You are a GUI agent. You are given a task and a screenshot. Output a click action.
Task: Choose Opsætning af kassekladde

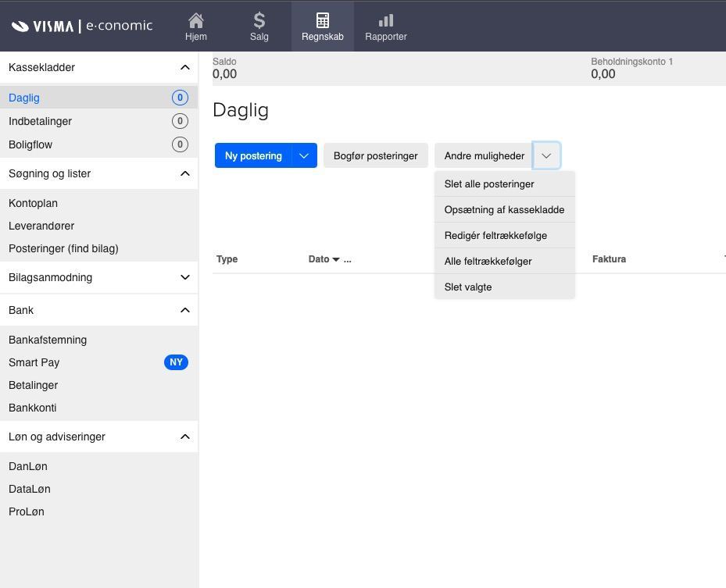505,209
